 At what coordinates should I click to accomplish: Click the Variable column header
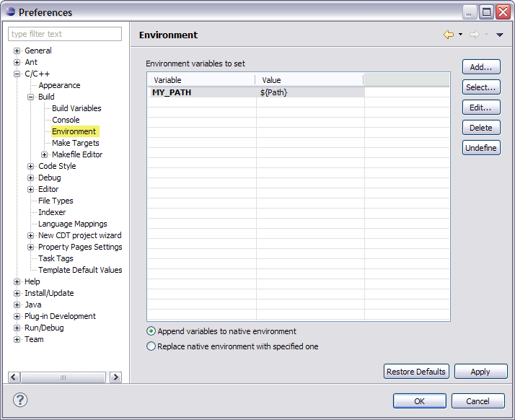pos(201,80)
